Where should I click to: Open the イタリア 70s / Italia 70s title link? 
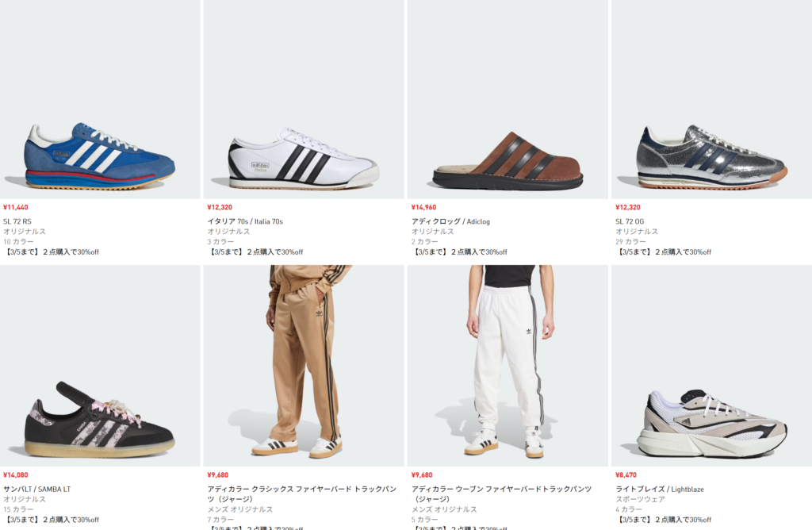pos(245,221)
